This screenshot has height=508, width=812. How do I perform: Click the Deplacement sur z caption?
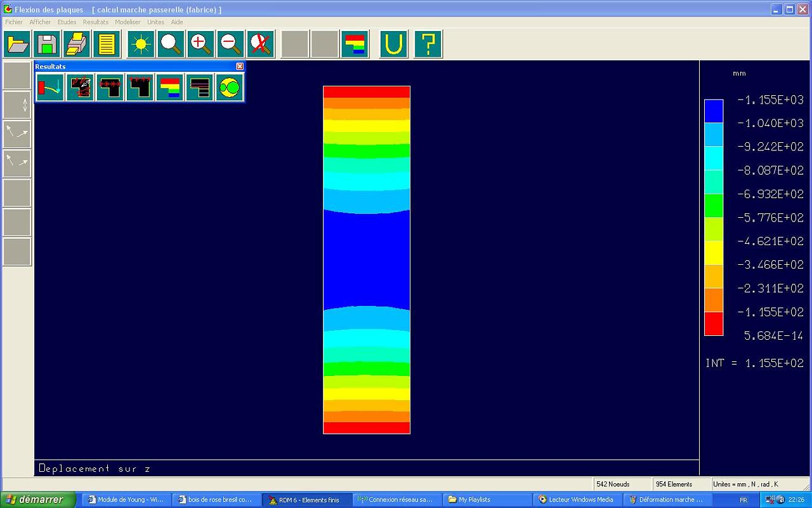[x=95, y=469]
